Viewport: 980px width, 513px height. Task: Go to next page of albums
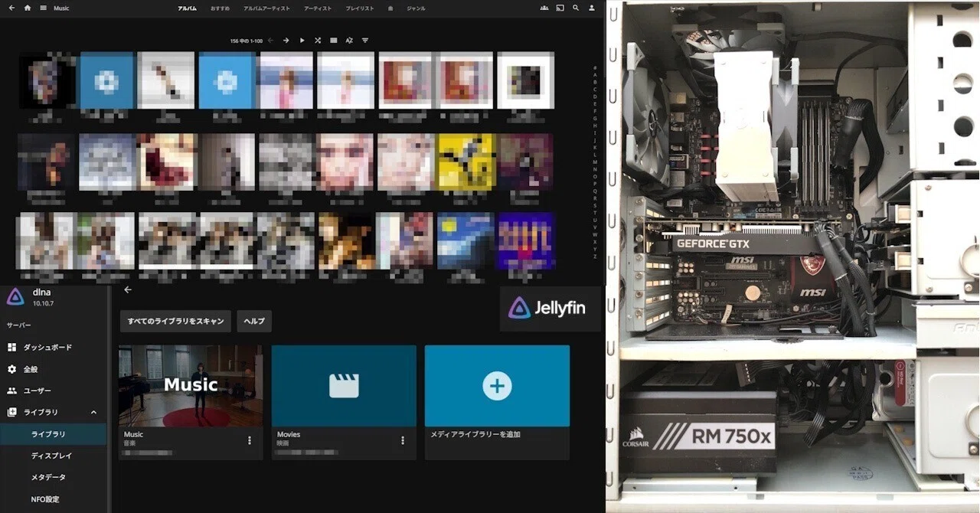click(286, 40)
